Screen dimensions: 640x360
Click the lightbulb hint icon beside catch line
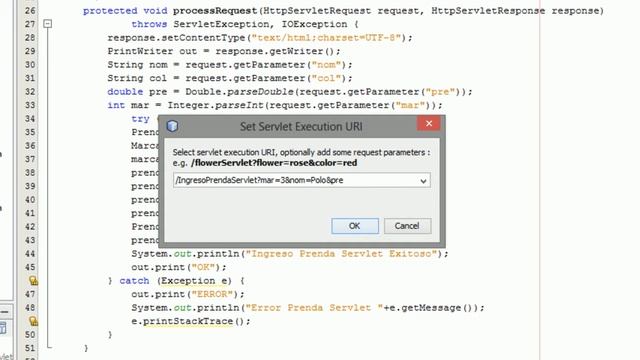pos(33,280)
